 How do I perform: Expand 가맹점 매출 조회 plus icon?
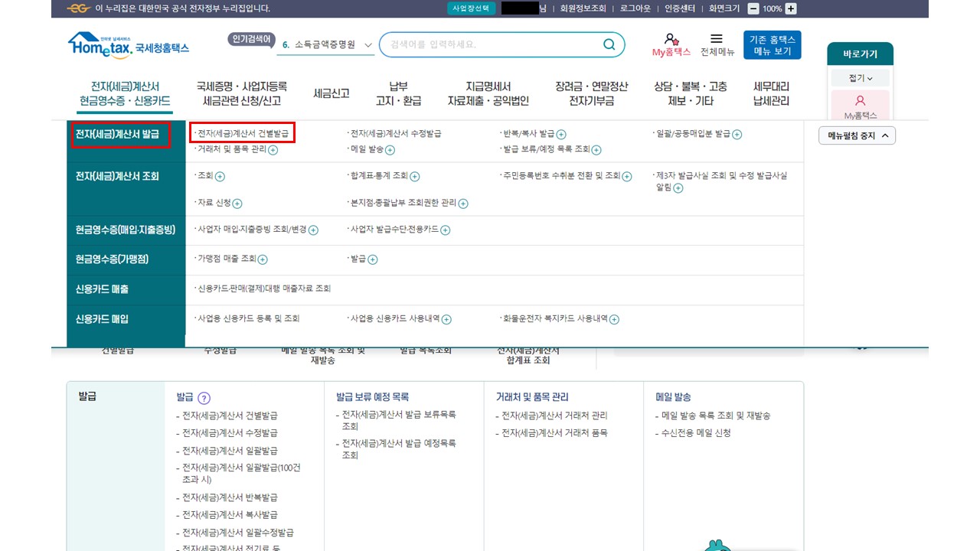[x=263, y=259]
